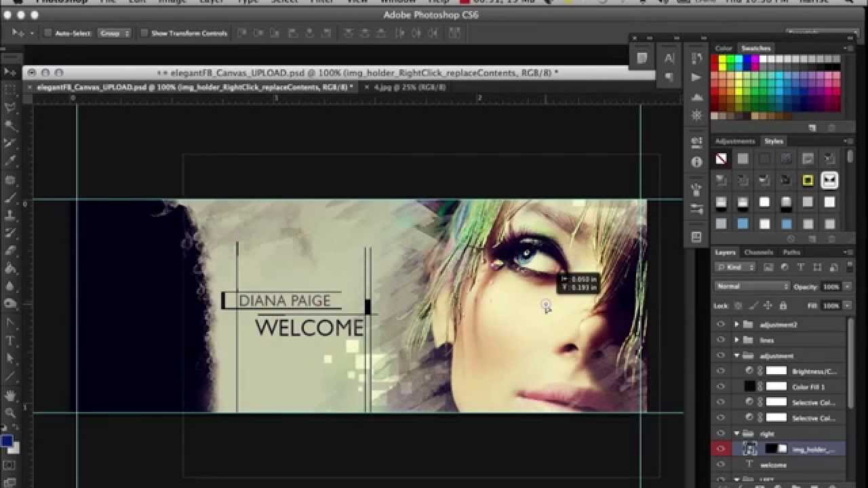Screen dimensions: 868x488
Task: Enable Show Transform Controls checkbox
Action: click(x=144, y=33)
